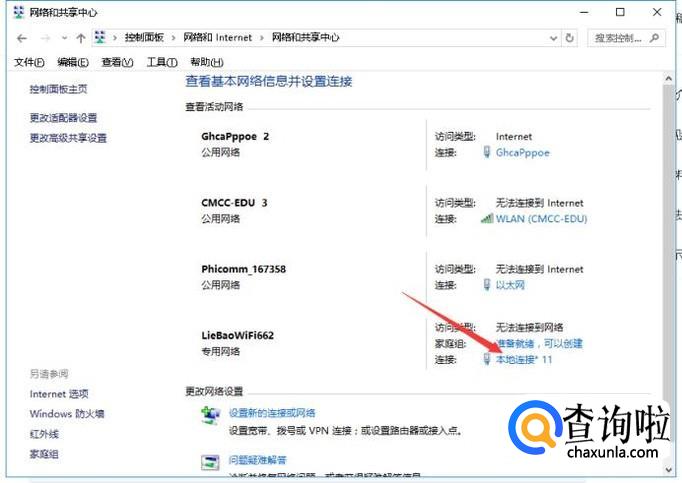
Task: Click 设置新的连接或网络 link
Action: point(272,413)
